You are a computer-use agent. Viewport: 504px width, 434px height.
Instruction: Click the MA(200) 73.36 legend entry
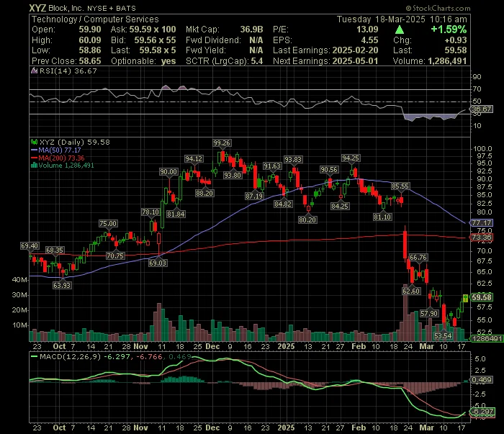click(58, 158)
